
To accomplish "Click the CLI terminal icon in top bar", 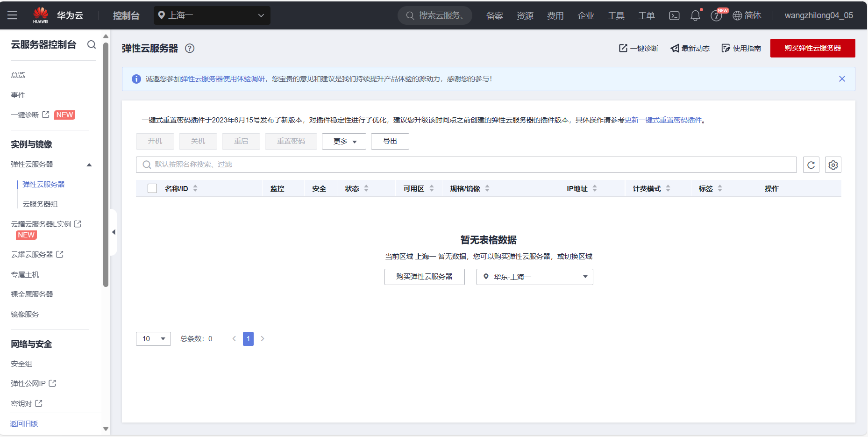I will click(674, 15).
